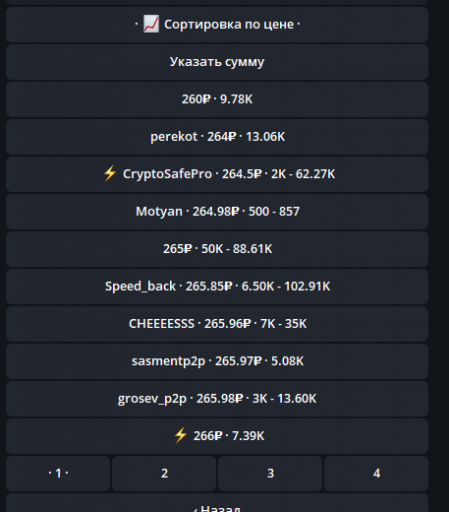Select the 266₽ · 7.39K offer
This screenshot has width=449, height=512.
217,436
